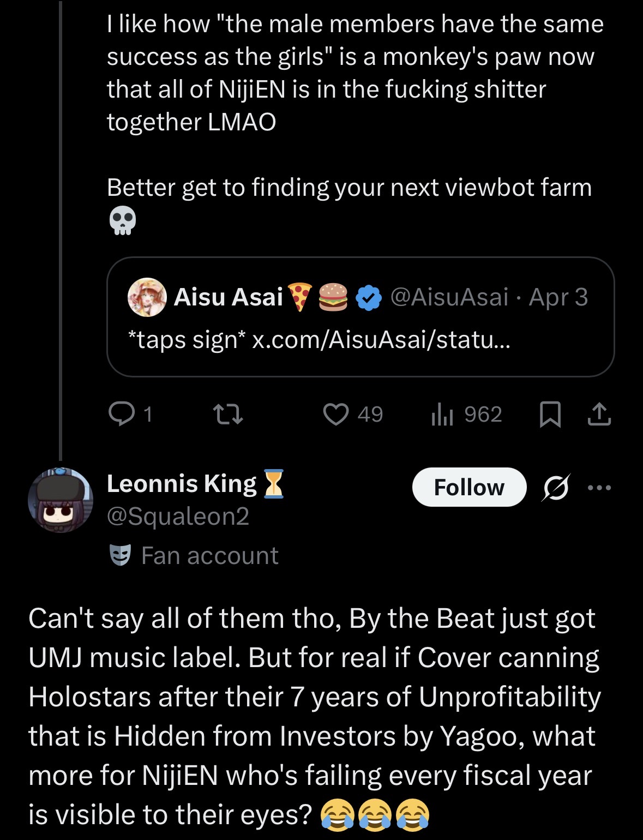Follow Leonnis King
The height and width of the screenshot is (840, 643).
pos(469,487)
